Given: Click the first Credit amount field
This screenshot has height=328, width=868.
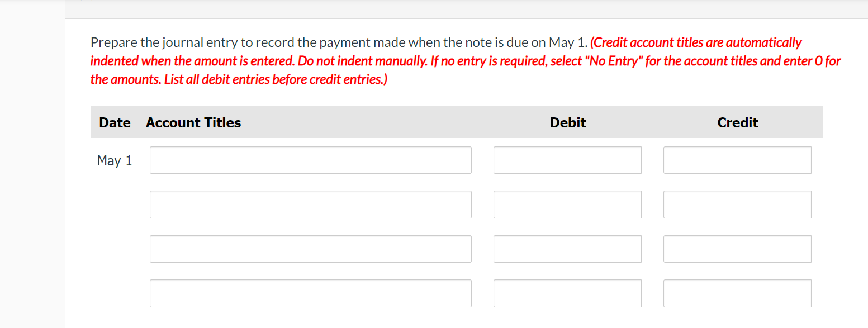Looking at the screenshot, I should (737, 160).
